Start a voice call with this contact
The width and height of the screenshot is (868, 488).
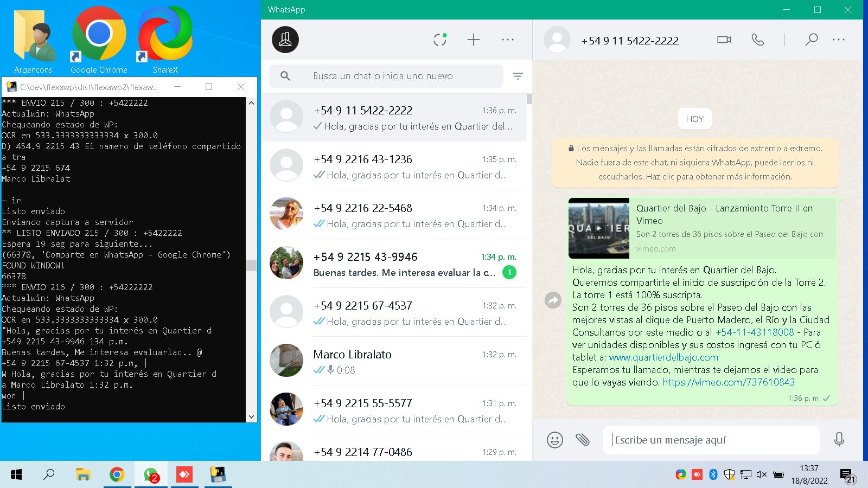(758, 40)
